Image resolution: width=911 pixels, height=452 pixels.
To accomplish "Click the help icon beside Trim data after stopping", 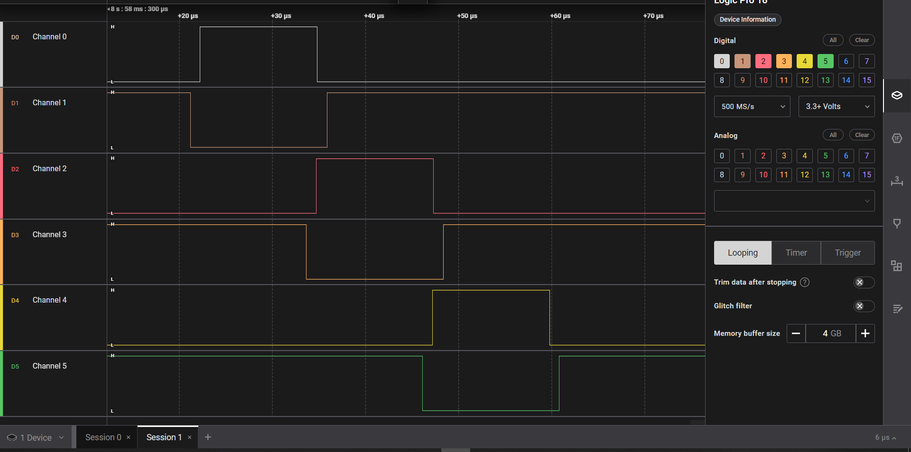I will pyautogui.click(x=805, y=282).
